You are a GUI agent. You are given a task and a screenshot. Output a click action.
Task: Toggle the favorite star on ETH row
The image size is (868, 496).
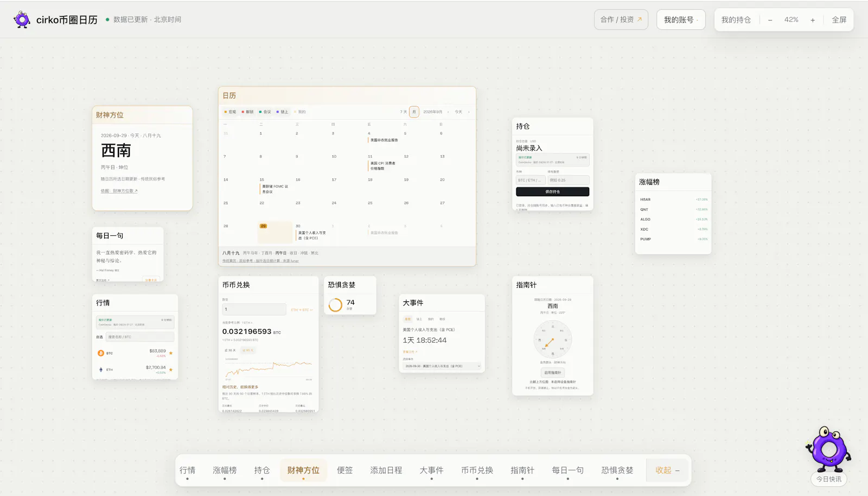point(171,370)
